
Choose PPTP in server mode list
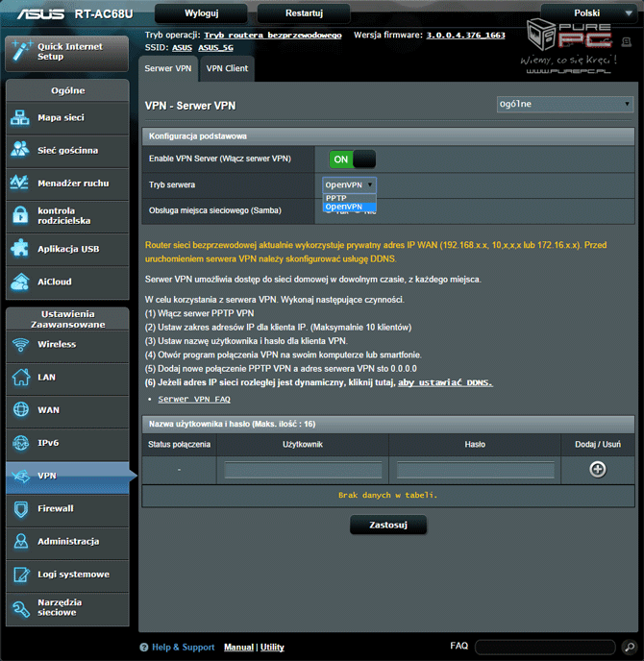click(x=349, y=198)
